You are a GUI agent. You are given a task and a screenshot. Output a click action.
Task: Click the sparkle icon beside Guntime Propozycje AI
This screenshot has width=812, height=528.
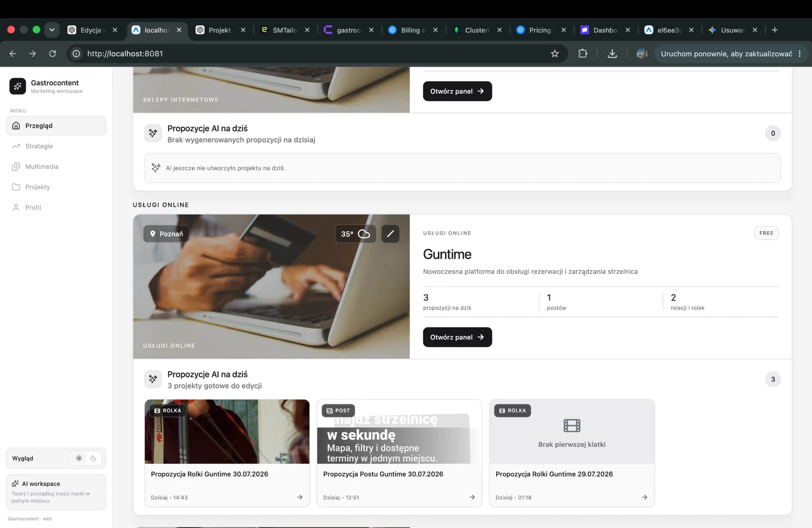(153, 379)
